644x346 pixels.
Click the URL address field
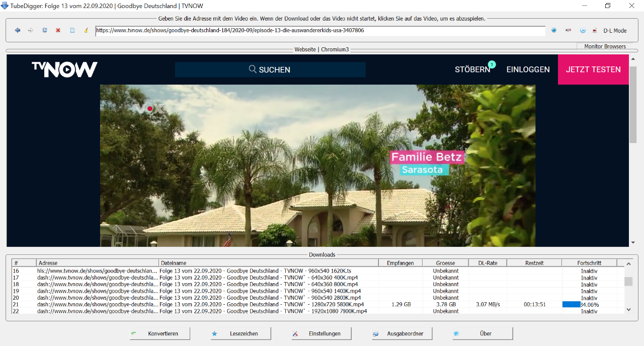[x=320, y=31]
